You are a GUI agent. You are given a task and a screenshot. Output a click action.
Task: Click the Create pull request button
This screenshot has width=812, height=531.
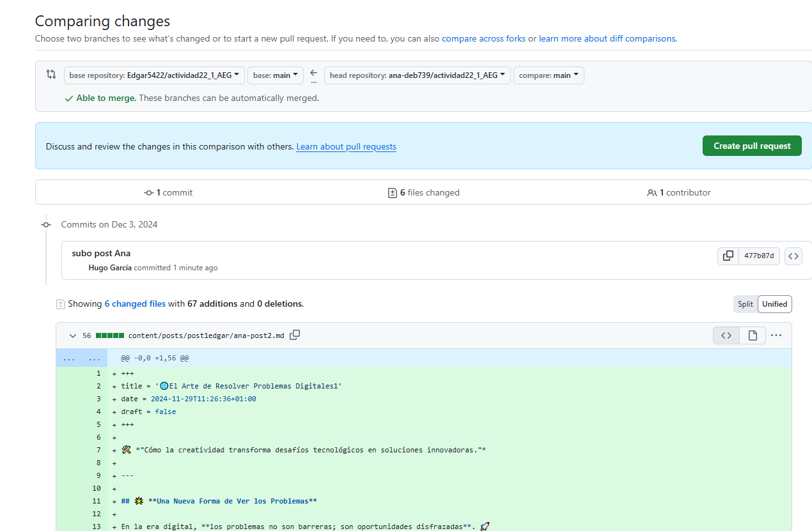(751, 146)
